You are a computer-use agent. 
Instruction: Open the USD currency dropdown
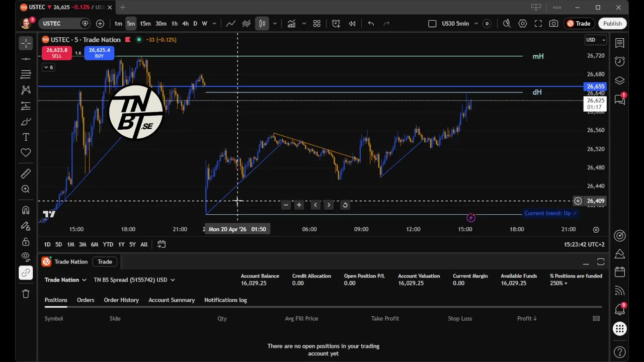(596, 40)
